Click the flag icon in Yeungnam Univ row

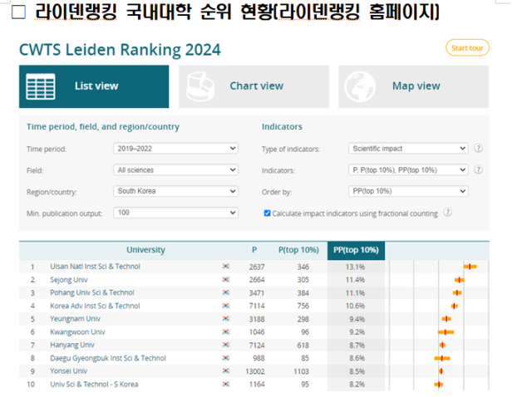[225, 319]
